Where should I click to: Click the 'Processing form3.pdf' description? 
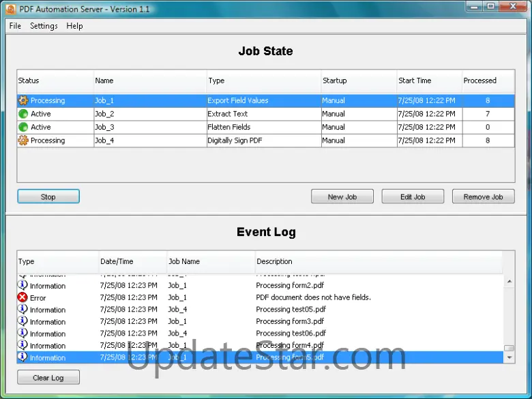point(290,321)
